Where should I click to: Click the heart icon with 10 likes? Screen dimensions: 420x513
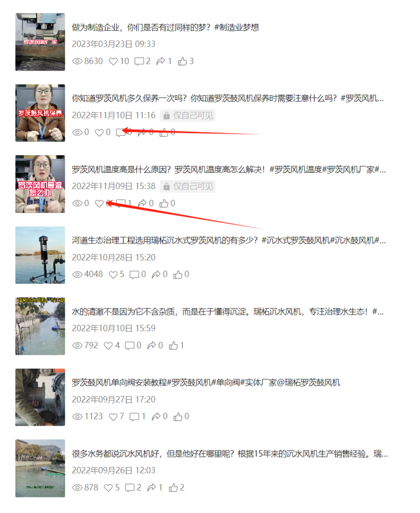tap(113, 61)
